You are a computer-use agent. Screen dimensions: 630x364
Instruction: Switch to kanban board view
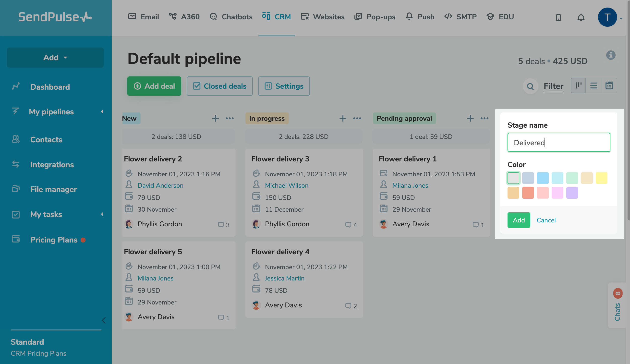pos(578,86)
